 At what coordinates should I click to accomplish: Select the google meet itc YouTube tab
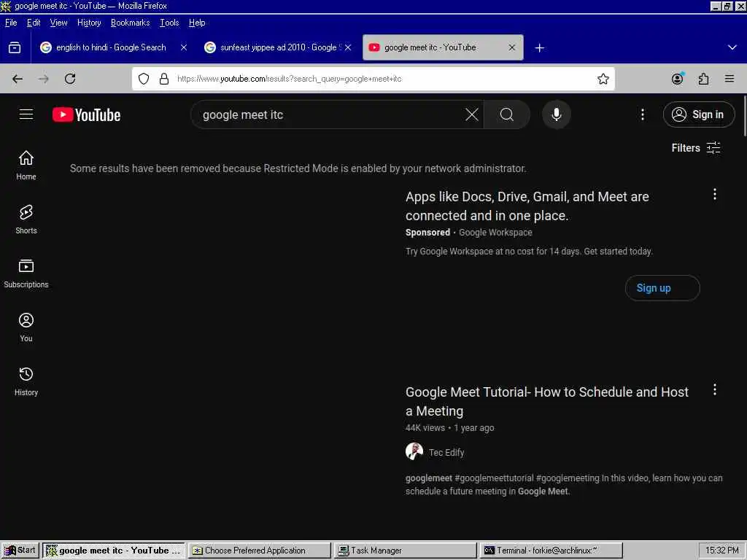(x=443, y=47)
